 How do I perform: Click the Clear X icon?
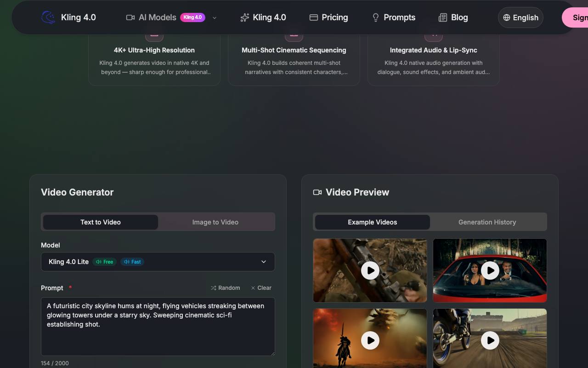(x=253, y=288)
